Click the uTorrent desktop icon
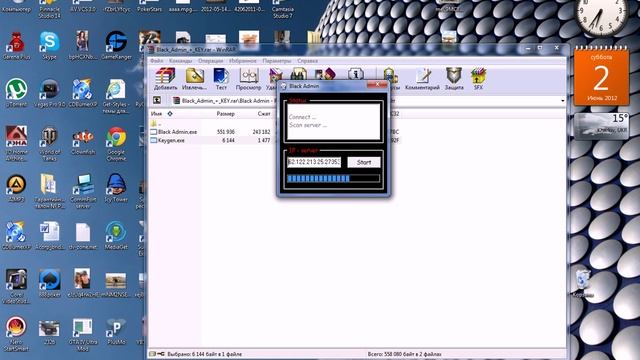This screenshot has height=360, width=640. click(x=16, y=93)
